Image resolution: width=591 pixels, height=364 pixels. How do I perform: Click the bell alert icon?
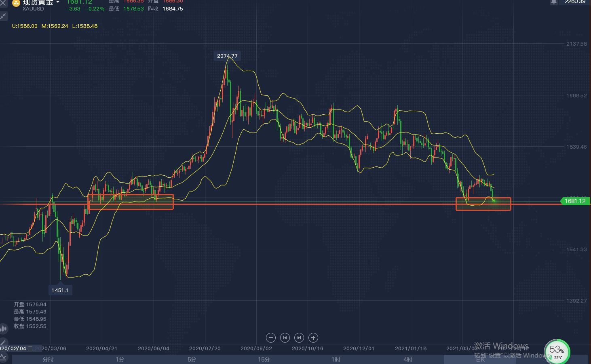(x=554, y=2)
